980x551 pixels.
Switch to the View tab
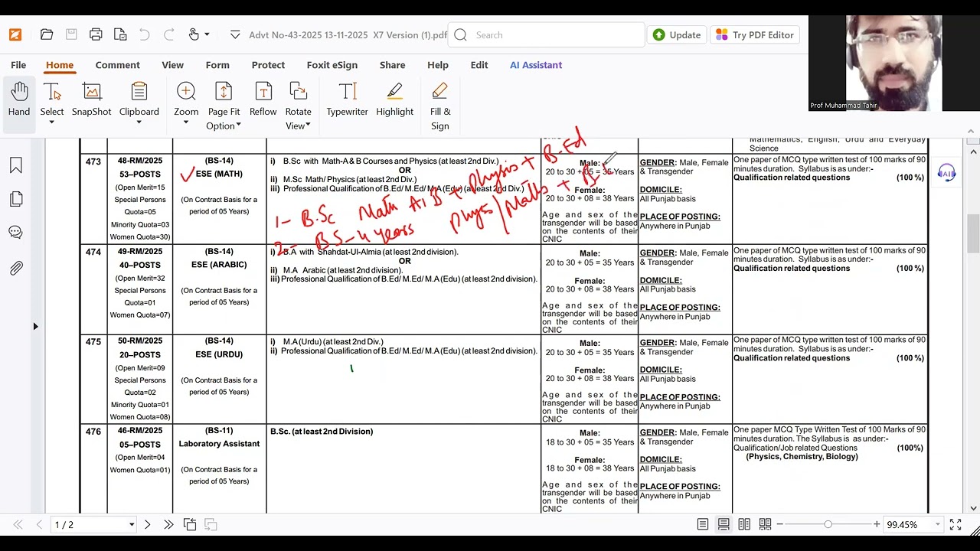pos(172,65)
